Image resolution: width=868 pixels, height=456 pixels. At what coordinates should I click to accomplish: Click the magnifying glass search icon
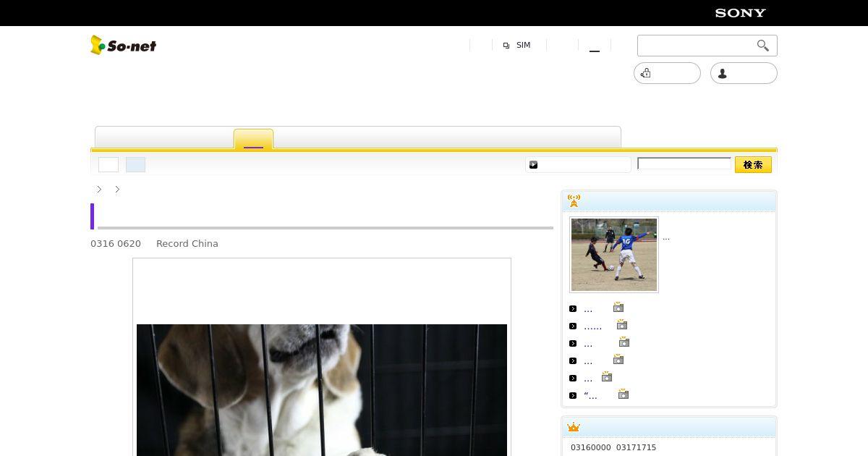coord(762,46)
